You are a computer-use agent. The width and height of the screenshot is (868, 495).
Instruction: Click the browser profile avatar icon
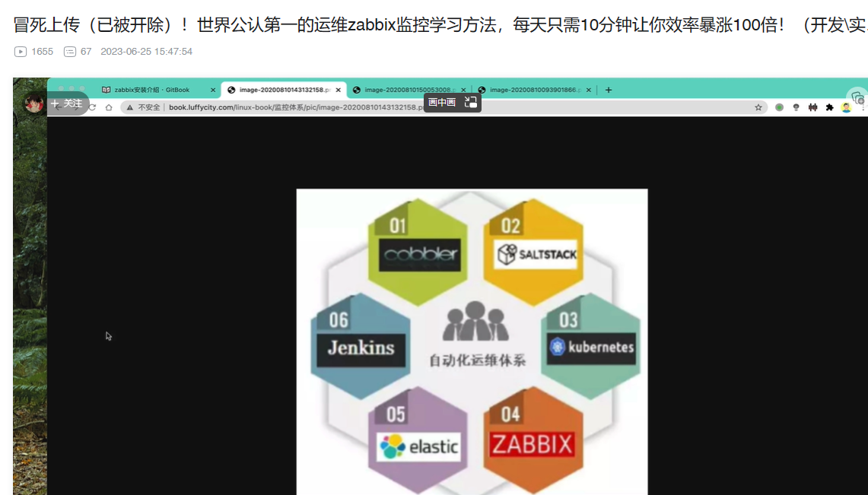[846, 108]
